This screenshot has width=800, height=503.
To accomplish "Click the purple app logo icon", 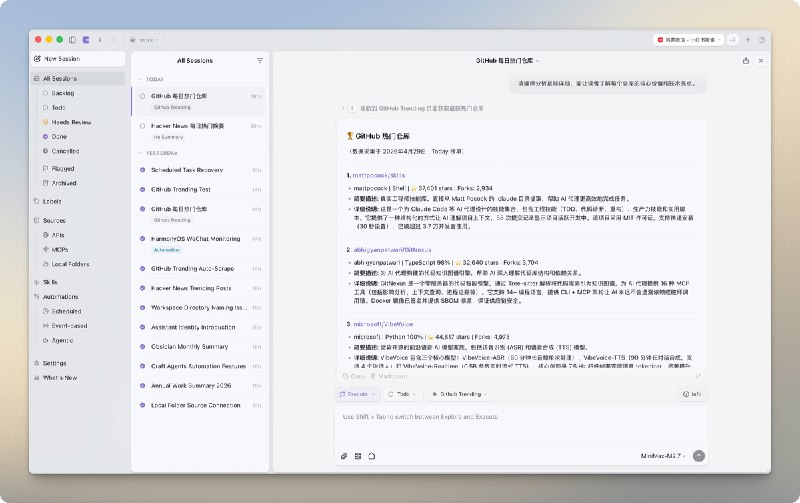I will pyautogui.click(x=86, y=40).
